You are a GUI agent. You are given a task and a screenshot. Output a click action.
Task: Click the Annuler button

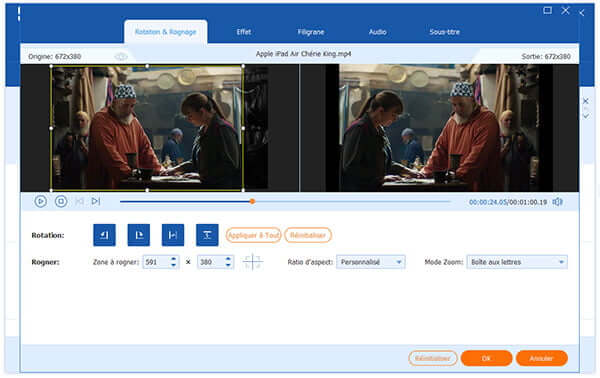541,358
